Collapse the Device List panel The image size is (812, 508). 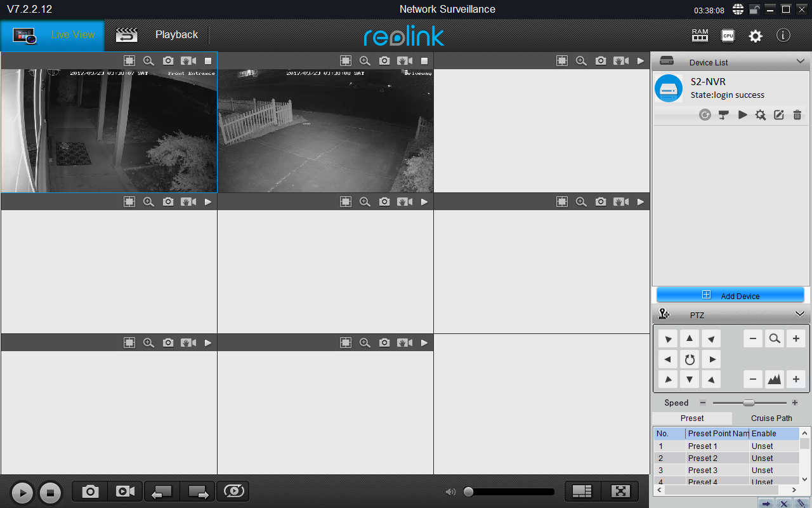coord(800,62)
